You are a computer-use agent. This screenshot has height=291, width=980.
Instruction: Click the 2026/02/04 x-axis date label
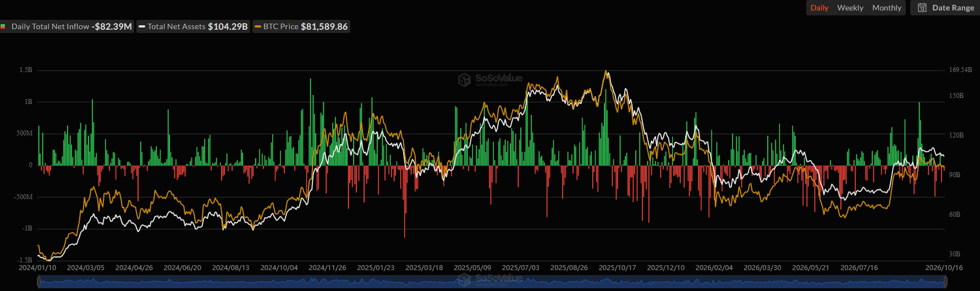pos(714,268)
